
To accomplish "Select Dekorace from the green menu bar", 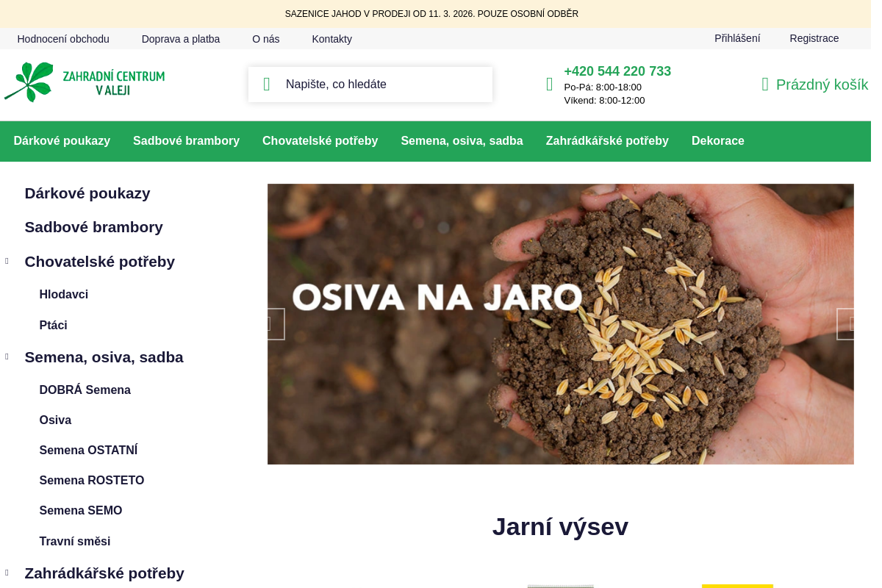I will (718, 141).
